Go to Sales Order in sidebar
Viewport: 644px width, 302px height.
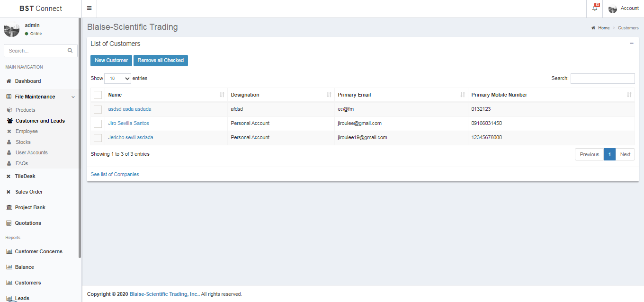[29, 192]
